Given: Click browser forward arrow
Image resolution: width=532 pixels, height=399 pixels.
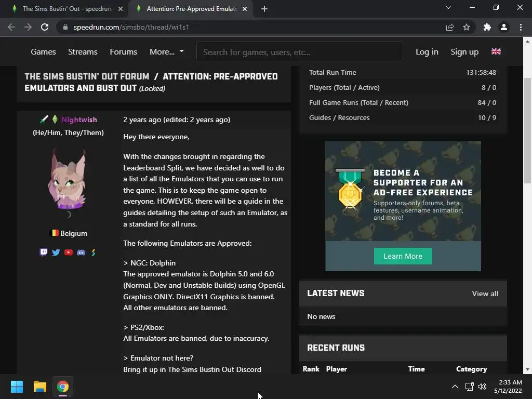Looking at the screenshot, I should [x=28, y=27].
